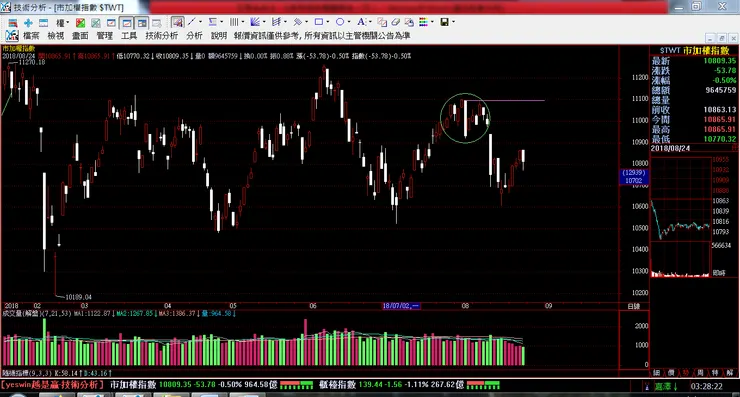Expand the trend line tool dropdown arrow

click(x=201, y=22)
